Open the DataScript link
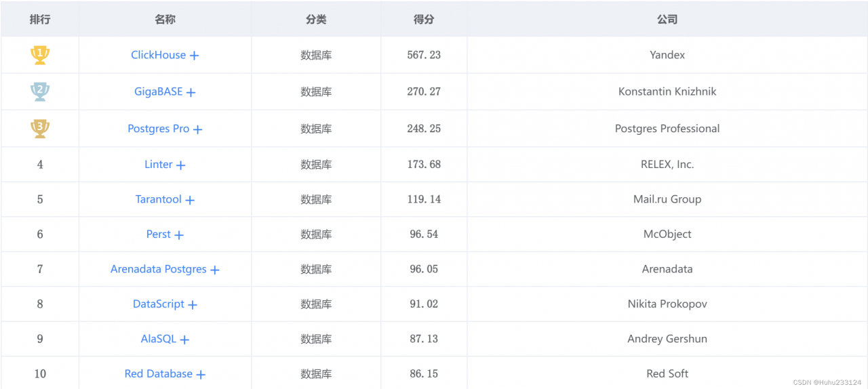Screen dimensions: 868x389 (x=158, y=304)
